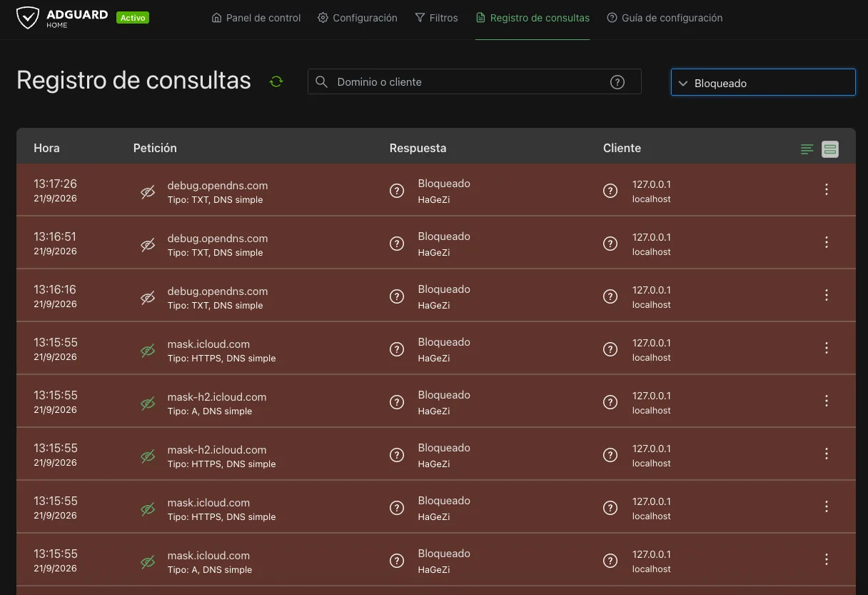Viewport: 868px width, 595px height.
Task: Click Bloqueado HaGeZi response in 13:17:26 row
Action: 444,191
